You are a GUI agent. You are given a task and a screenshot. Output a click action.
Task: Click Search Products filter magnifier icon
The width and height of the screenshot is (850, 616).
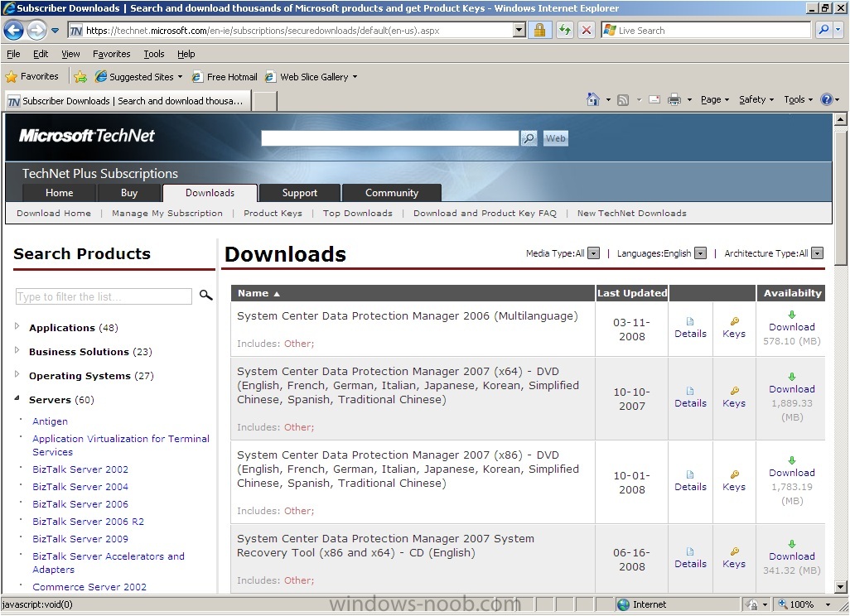click(205, 296)
